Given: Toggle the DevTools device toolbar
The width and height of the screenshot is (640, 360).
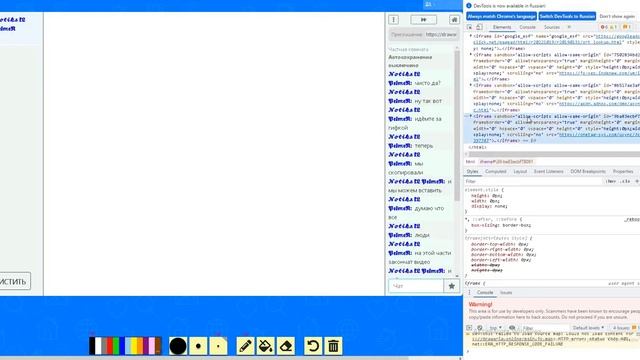Looking at the screenshot, I should [x=479, y=27].
